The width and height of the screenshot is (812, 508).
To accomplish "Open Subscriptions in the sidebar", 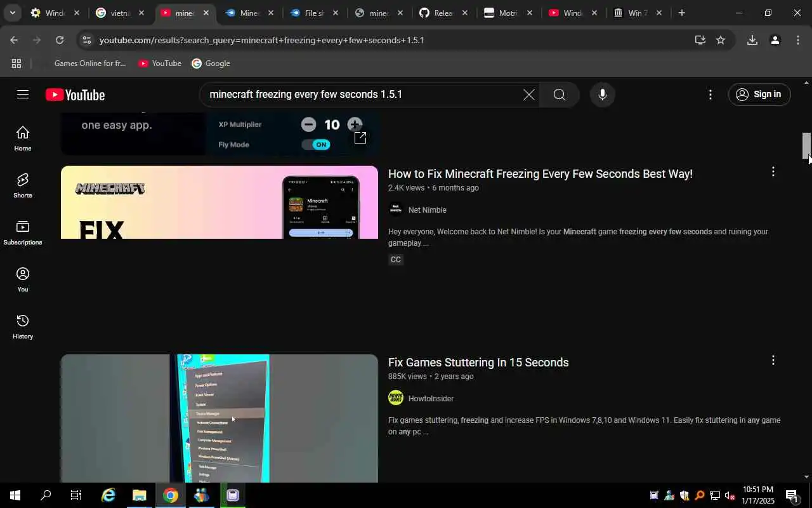I will [23, 232].
